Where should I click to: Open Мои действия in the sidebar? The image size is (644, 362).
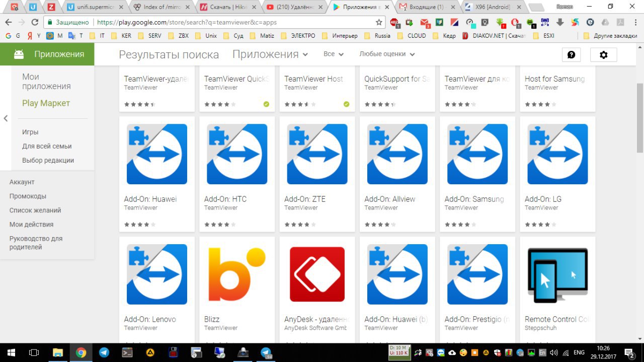pyautogui.click(x=31, y=224)
